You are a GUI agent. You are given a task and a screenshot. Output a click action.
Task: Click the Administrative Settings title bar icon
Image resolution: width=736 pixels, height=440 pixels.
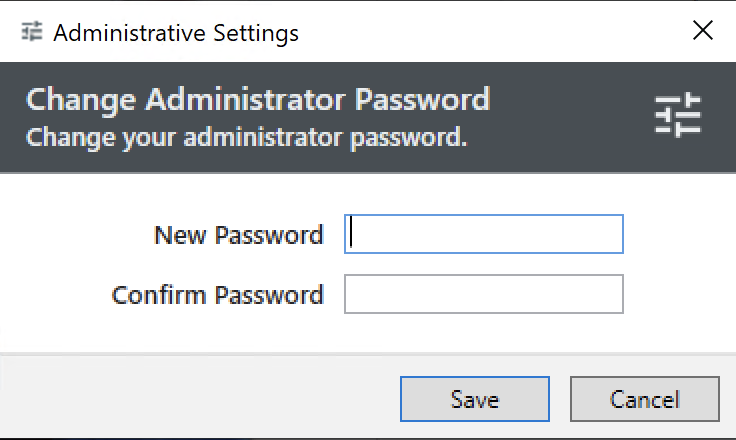point(32,31)
